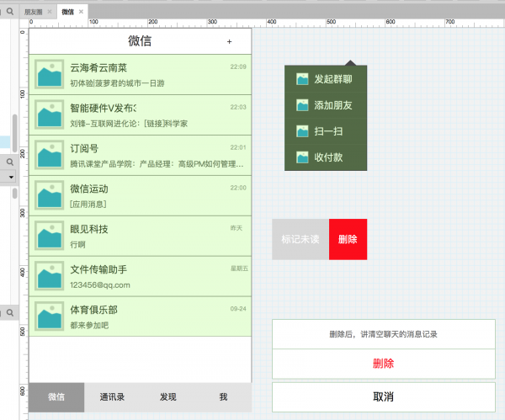Click the avatar image of 眼见科技

pyautogui.click(x=50, y=236)
